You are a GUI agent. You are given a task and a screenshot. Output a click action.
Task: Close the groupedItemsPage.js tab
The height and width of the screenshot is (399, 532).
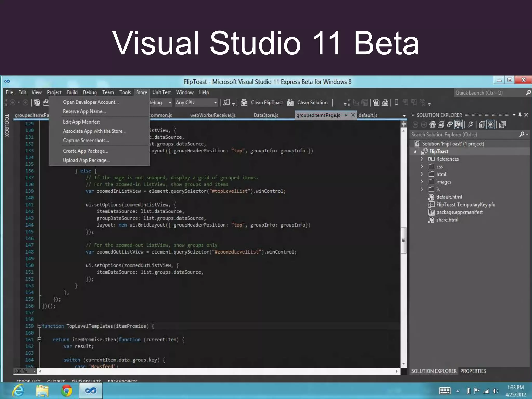coord(353,115)
